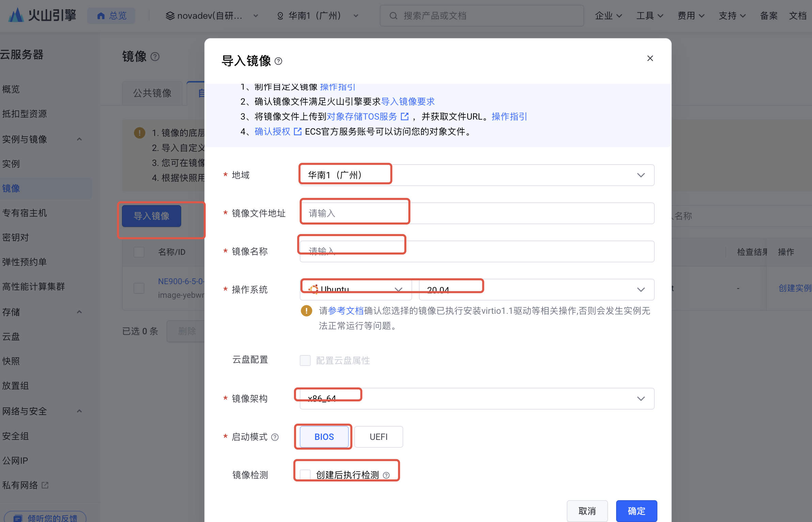
Task: Open the 对象存储TOS服务 link
Action: click(x=362, y=117)
